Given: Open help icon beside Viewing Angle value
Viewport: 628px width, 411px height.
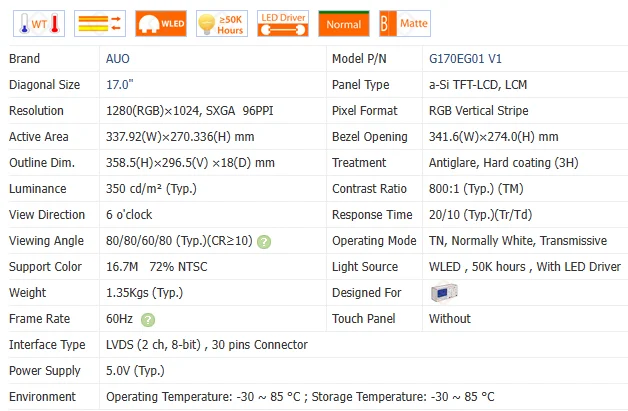Looking at the screenshot, I should coord(264,242).
